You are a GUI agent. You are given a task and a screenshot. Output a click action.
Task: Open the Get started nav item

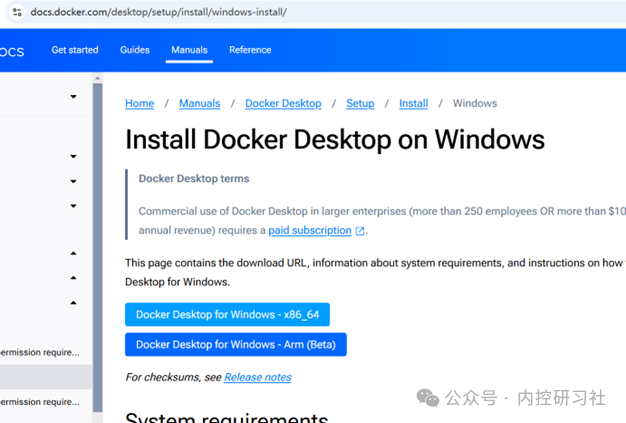tap(75, 50)
